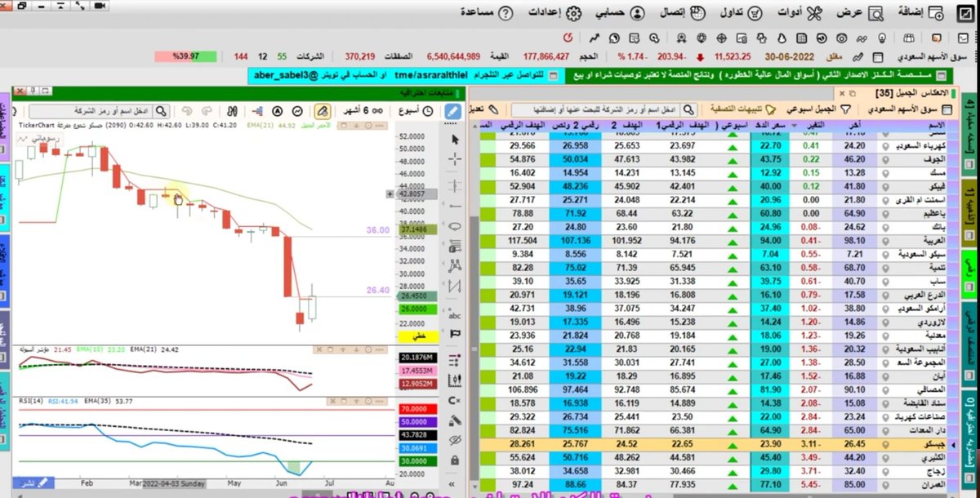Select the arrow pointer tool in chart sidebar
The image size is (980, 498).
(x=455, y=139)
